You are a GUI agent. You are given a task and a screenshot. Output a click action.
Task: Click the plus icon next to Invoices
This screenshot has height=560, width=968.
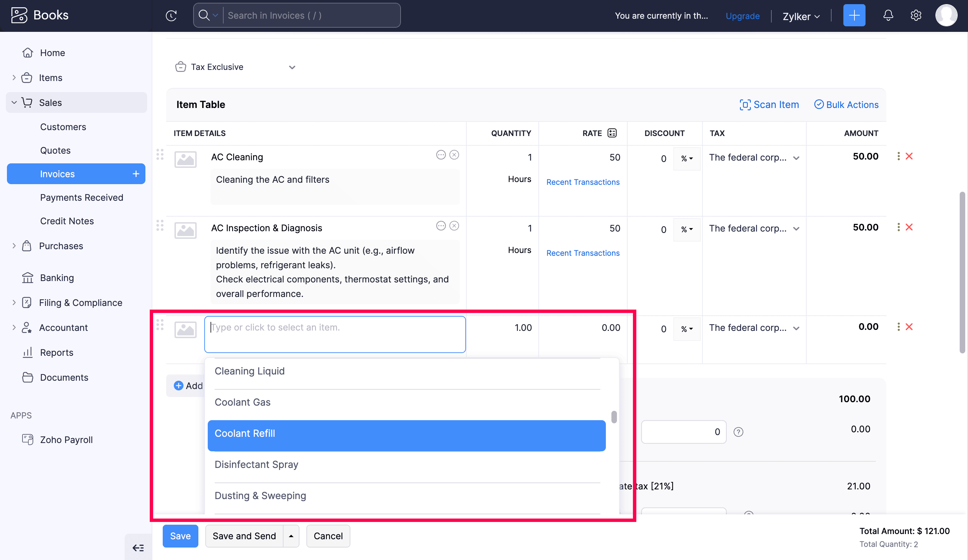point(136,174)
